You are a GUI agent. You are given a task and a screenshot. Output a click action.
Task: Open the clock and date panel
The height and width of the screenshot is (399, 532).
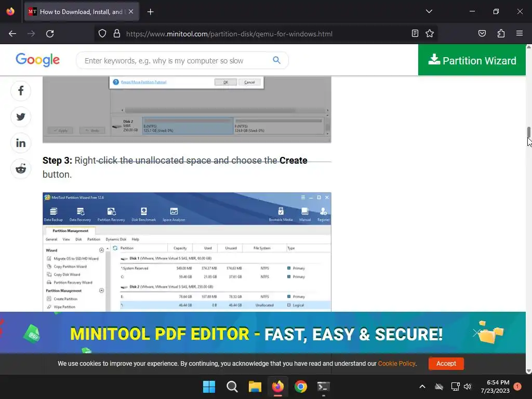[x=495, y=387]
